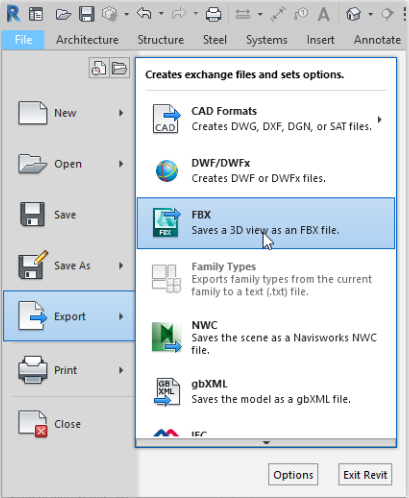Click the Navisworks NWC icon
Viewport: 409px width, 498px height.
pos(167,337)
